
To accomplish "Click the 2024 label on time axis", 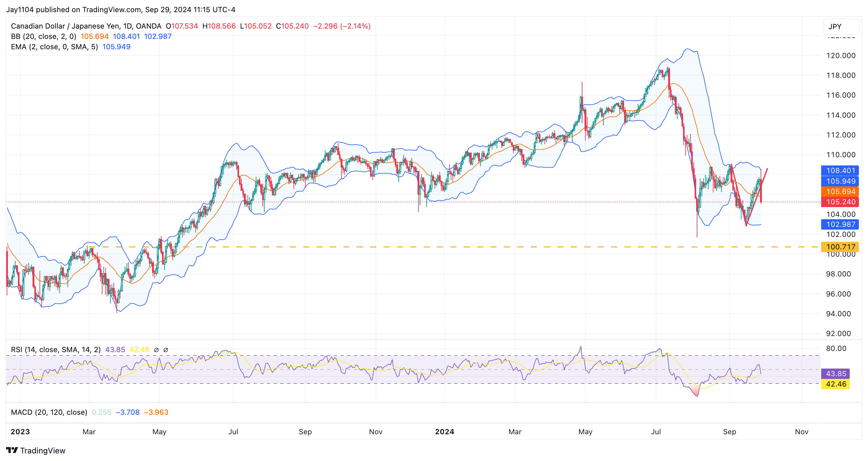I will point(444,432).
